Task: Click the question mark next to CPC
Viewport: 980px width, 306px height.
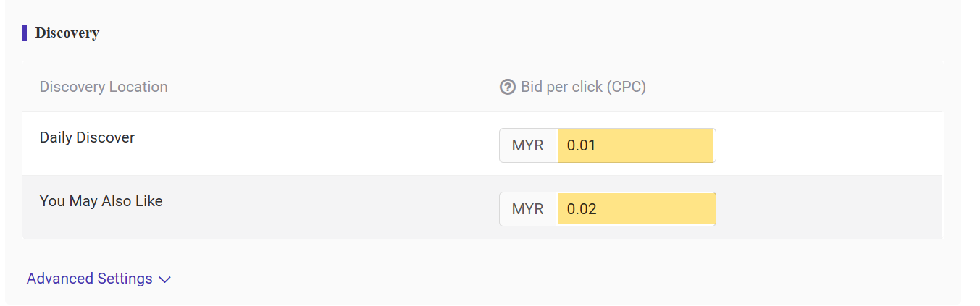Action: point(507,87)
